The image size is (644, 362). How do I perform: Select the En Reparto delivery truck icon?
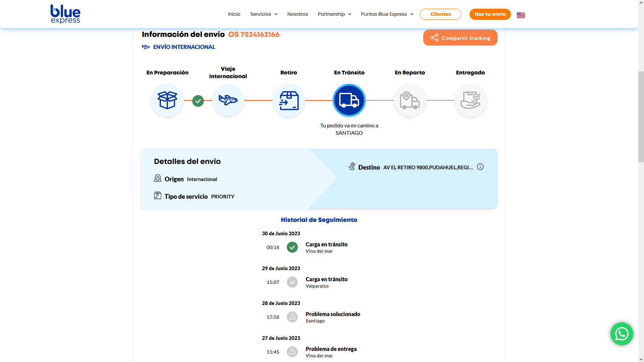(x=410, y=100)
